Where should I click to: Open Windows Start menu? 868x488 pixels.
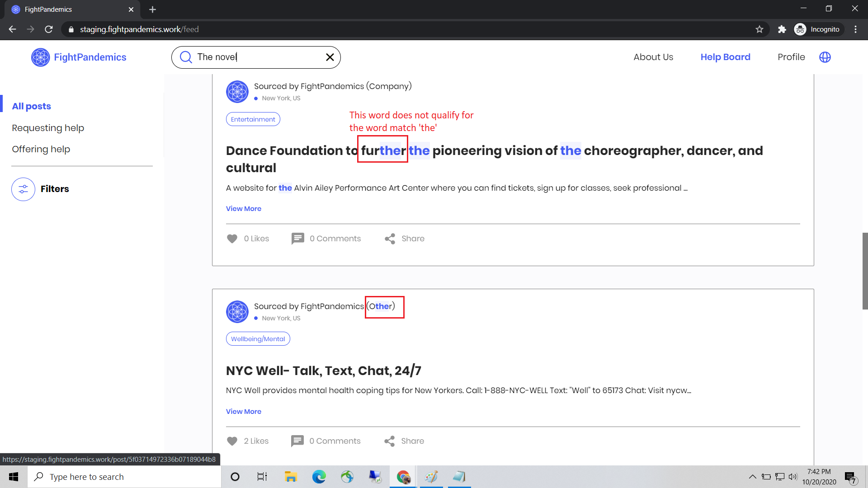tap(14, 477)
